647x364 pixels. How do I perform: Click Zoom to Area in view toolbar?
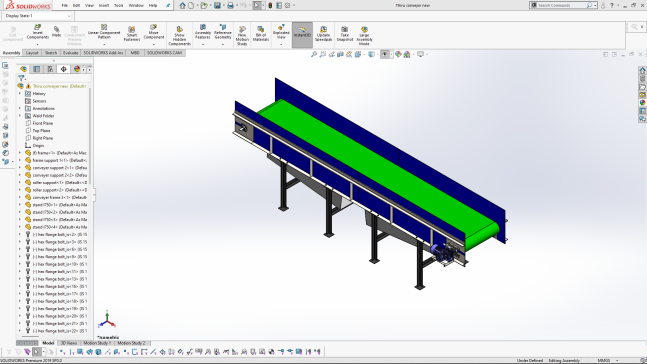[x=323, y=54]
